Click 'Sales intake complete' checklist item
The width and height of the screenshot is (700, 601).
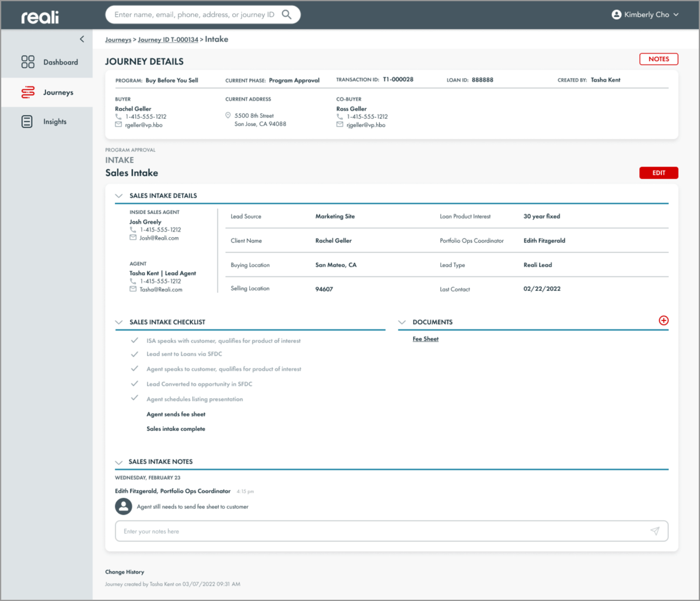tap(176, 429)
